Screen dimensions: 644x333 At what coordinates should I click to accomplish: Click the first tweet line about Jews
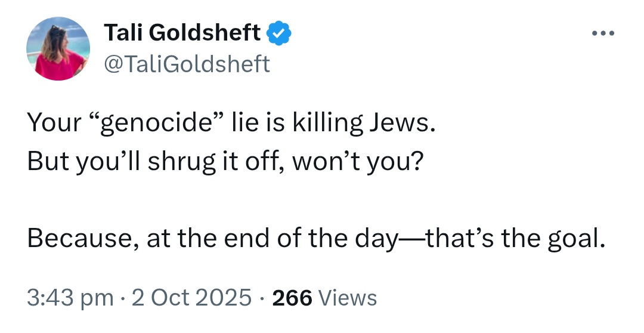(x=231, y=124)
